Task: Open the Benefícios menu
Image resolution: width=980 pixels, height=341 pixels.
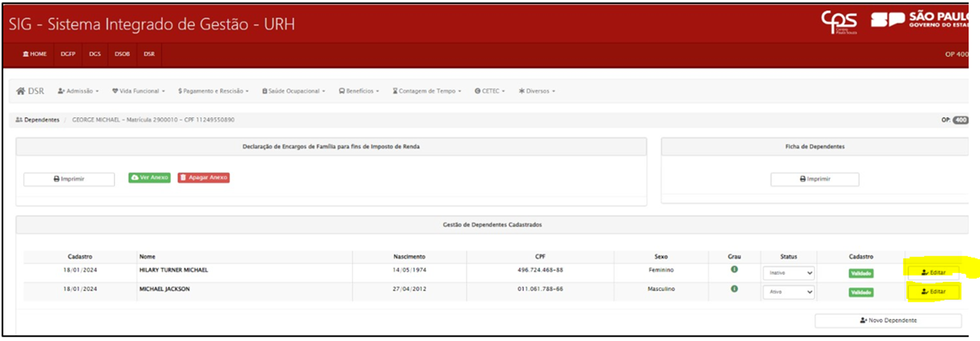Action: point(359,91)
